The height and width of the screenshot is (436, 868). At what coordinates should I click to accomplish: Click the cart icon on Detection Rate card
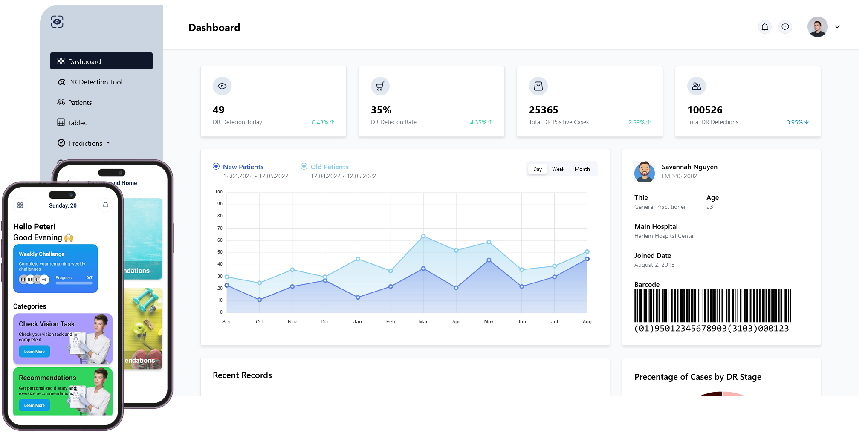pos(380,86)
